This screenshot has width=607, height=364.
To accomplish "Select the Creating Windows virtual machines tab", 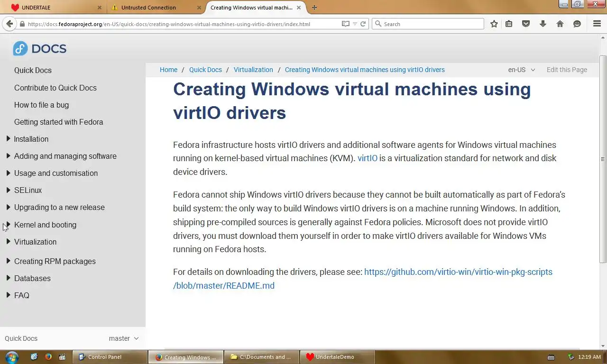I will [255, 8].
